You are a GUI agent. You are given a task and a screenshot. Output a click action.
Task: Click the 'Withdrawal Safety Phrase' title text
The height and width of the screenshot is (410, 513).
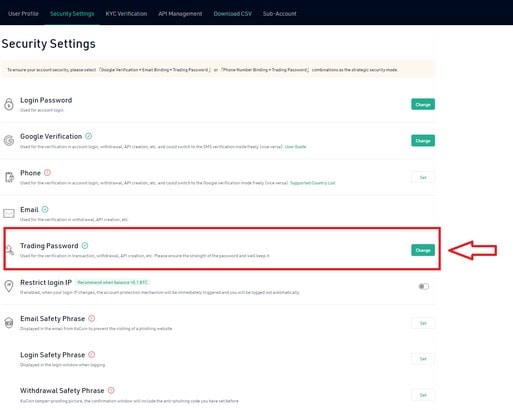click(62, 390)
